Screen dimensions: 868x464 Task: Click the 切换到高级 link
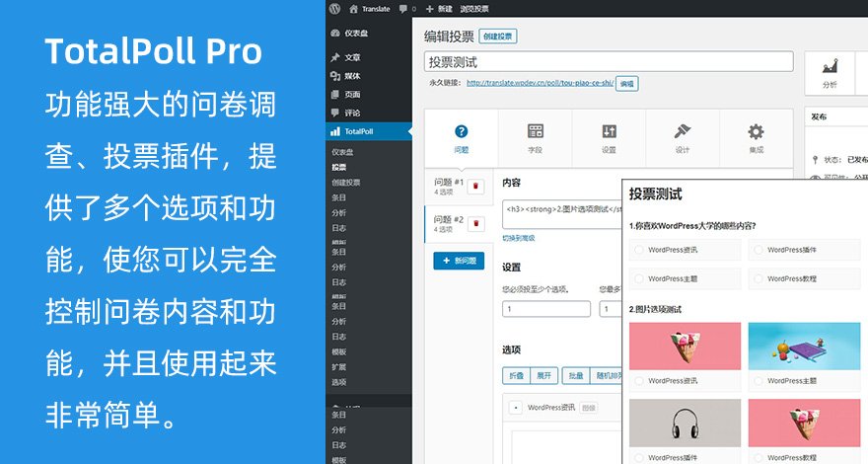(519, 238)
